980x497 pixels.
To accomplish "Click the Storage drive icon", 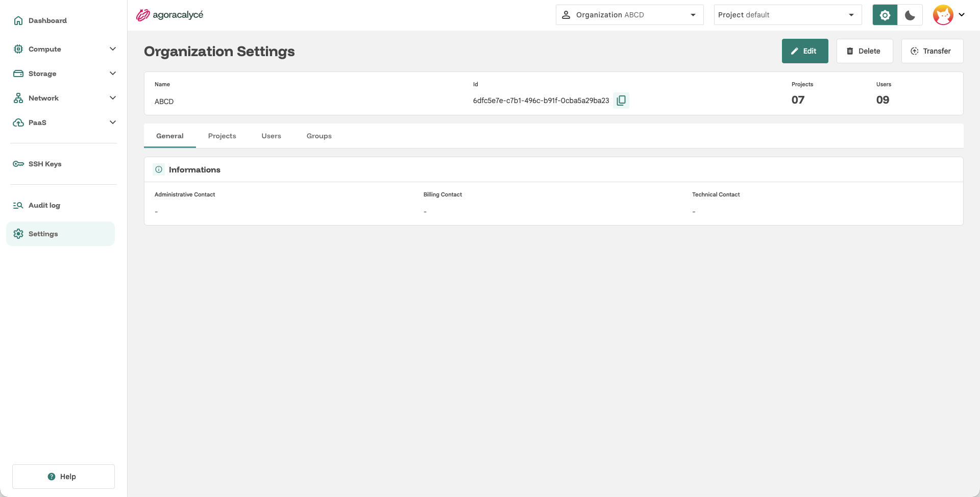I will [18, 73].
